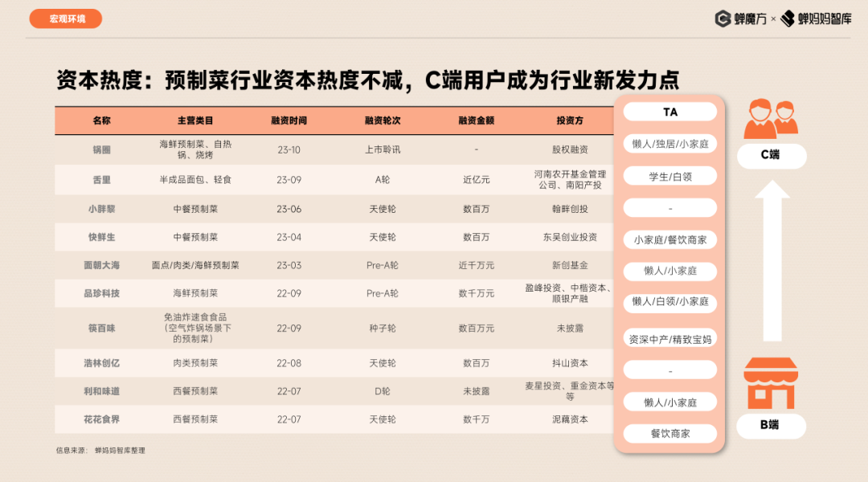Click the 学生/白领 pill
The width and height of the screenshot is (868, 482).
[669, 177]
